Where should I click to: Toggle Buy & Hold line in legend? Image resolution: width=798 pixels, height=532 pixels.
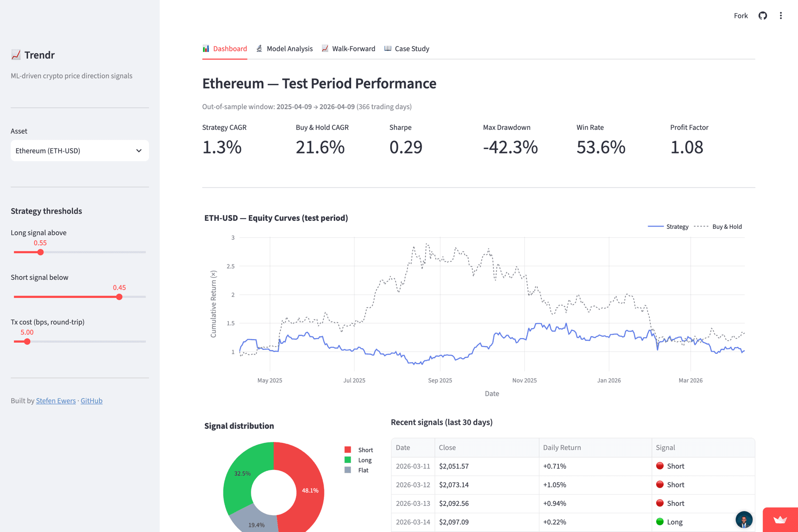[718, 227]
